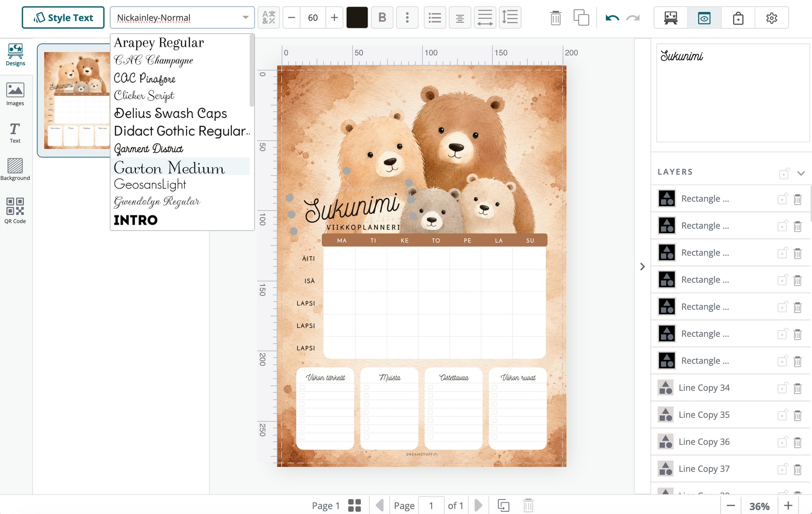Viewport: 812px width, 514px height.
Task: Open text alignment options
Action: pos(460,18)
